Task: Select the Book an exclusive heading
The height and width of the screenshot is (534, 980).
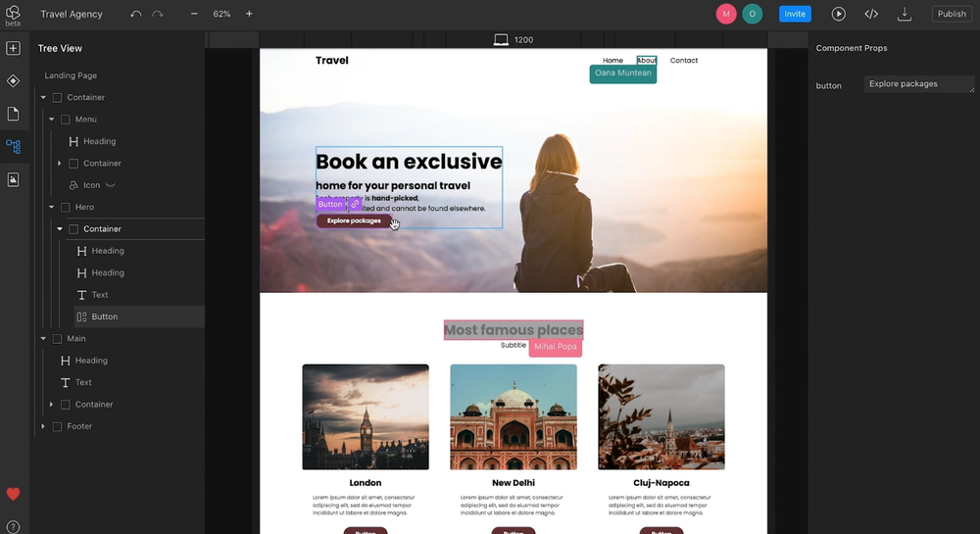Action: (409, 162)
